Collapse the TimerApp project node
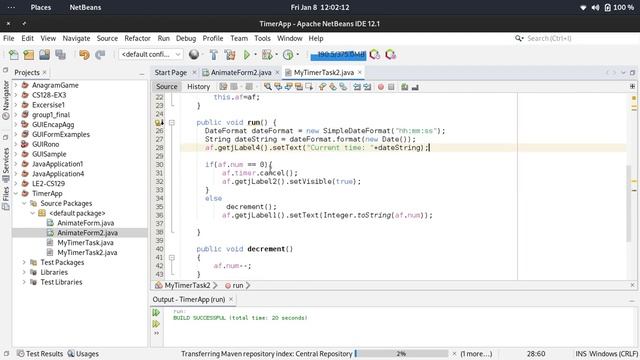Screen dimensions: 640x360 (x=16, y=193)
